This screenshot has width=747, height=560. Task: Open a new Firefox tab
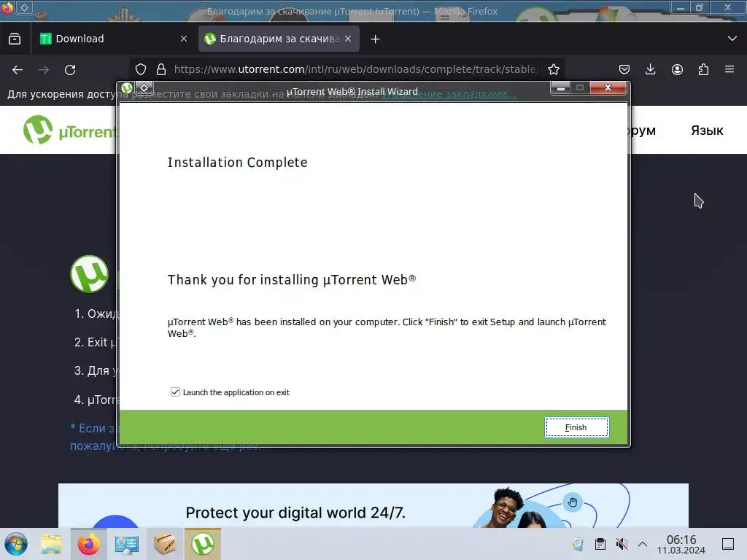click(376, 39)
